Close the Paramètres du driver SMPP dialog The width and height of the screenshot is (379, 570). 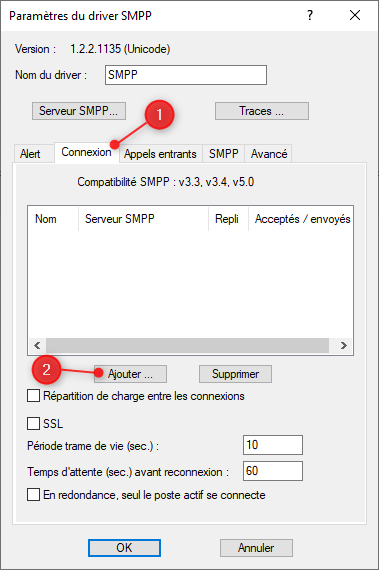tap(355, 15)
